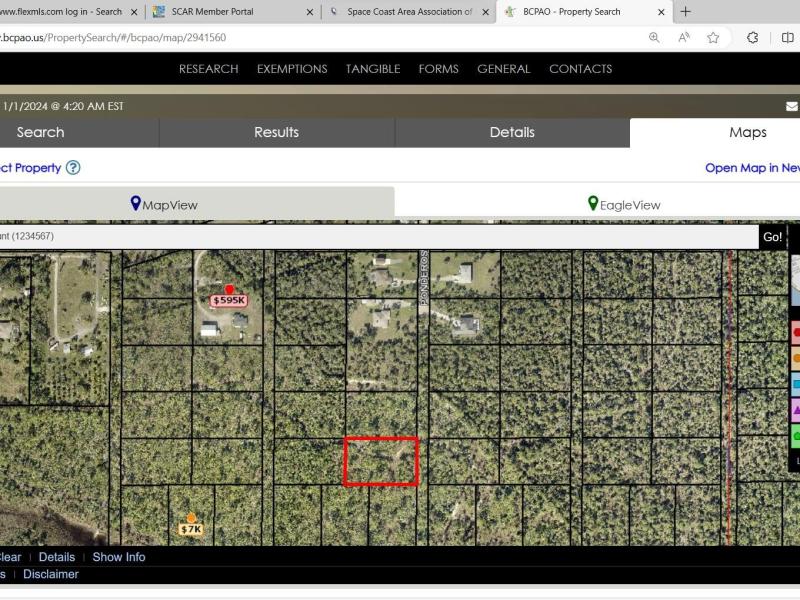Viewport: 800px width, 600px height.
Task: Open the Read Aloud icon in address bar
Action: tap(684, 38)
